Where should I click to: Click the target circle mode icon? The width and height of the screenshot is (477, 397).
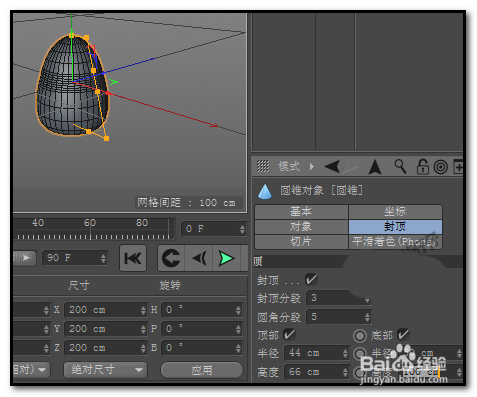pyautogui.click(x=441, y=167)
